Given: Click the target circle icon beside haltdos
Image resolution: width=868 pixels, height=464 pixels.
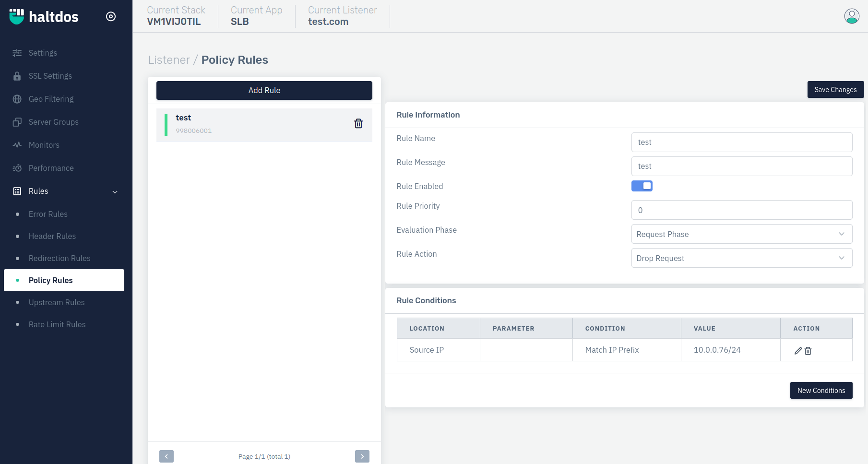Looking at the screenshot, I should point(111,17).
